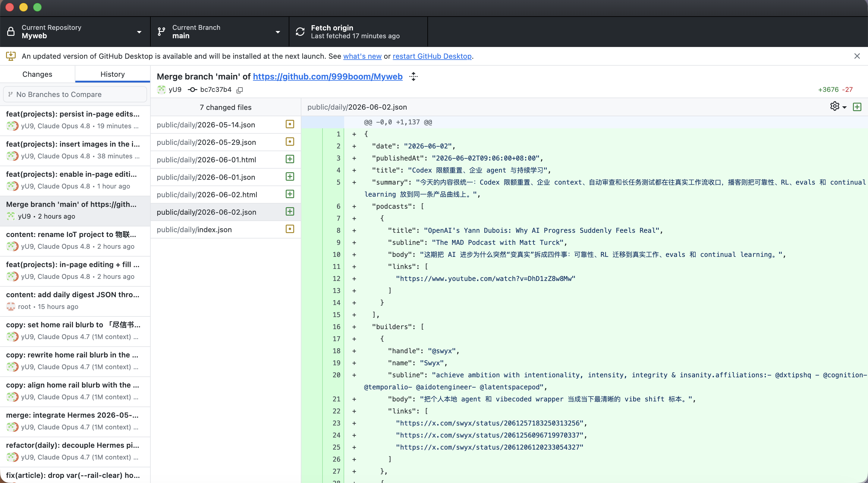The image size is (868, 483).
Task: Open the Current Branch dropdown
Action: click(220, 32)
